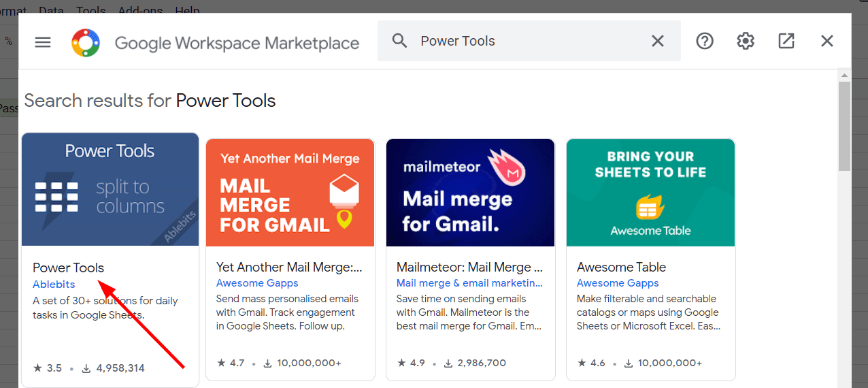
Task: Click the Power Tools app title
Action: [x=69, y=268]
